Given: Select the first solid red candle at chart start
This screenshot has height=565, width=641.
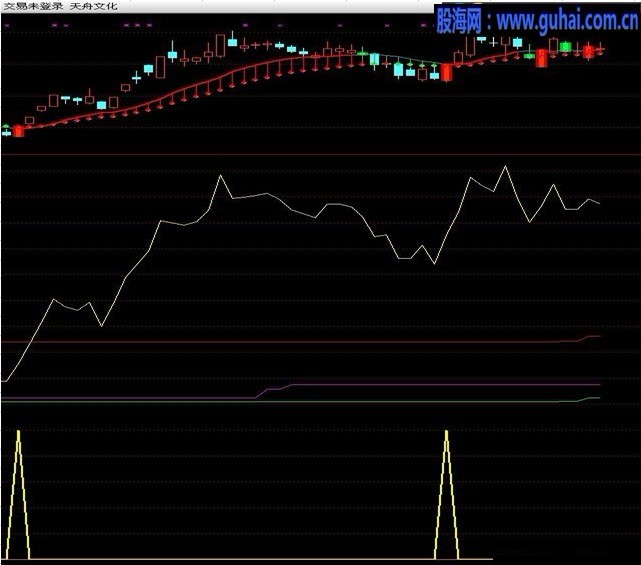Looking at the screenshot, I should (x=18, y=131).
